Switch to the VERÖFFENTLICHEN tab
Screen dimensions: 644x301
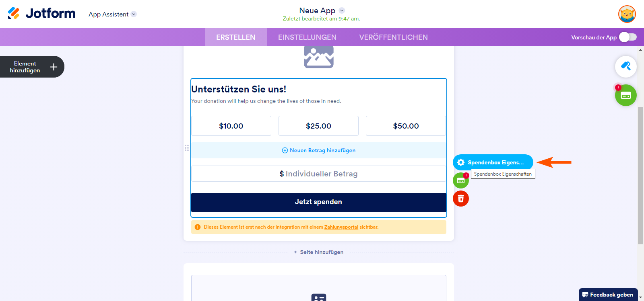point(393,37)
